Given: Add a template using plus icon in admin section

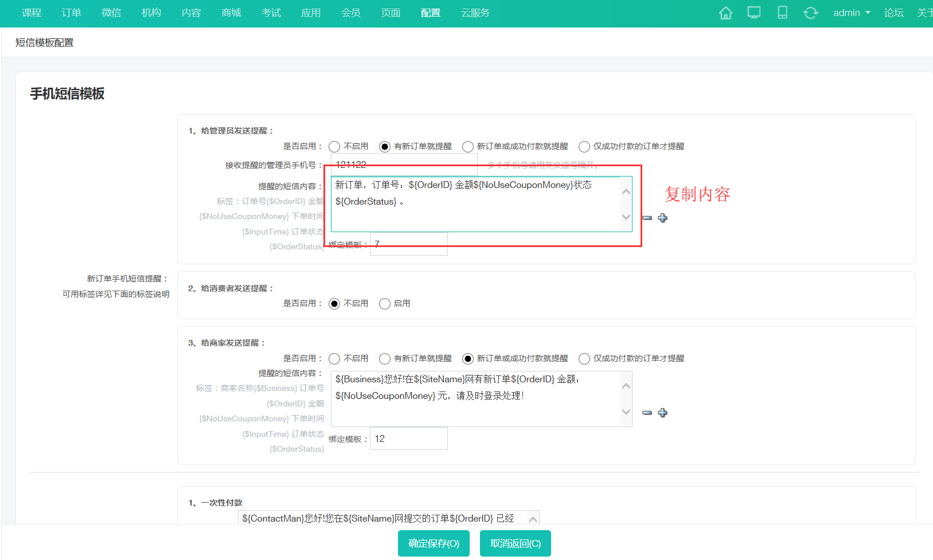Looking at the screenshot, I should (662, 218).
